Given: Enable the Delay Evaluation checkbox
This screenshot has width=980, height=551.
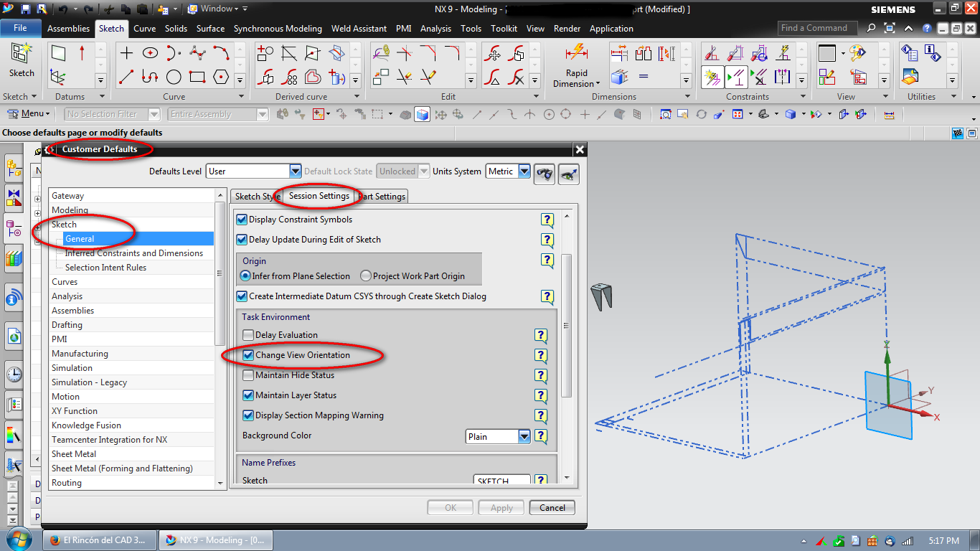Looking at the screenshot, I should click(x=248, y=335).
